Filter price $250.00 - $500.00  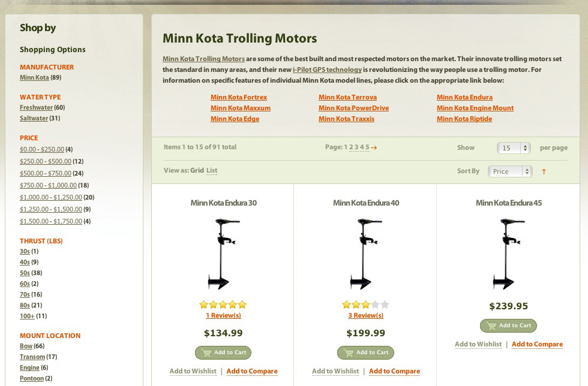(x=46, y=161)
